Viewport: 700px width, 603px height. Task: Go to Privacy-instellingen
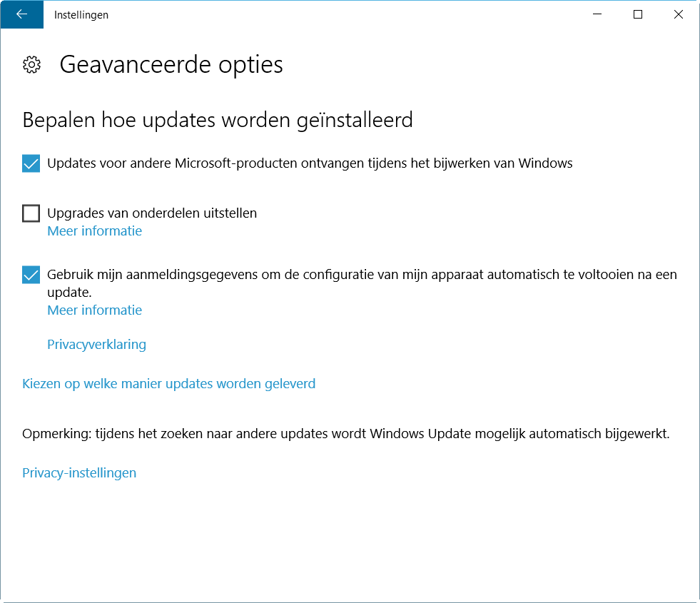79,473
